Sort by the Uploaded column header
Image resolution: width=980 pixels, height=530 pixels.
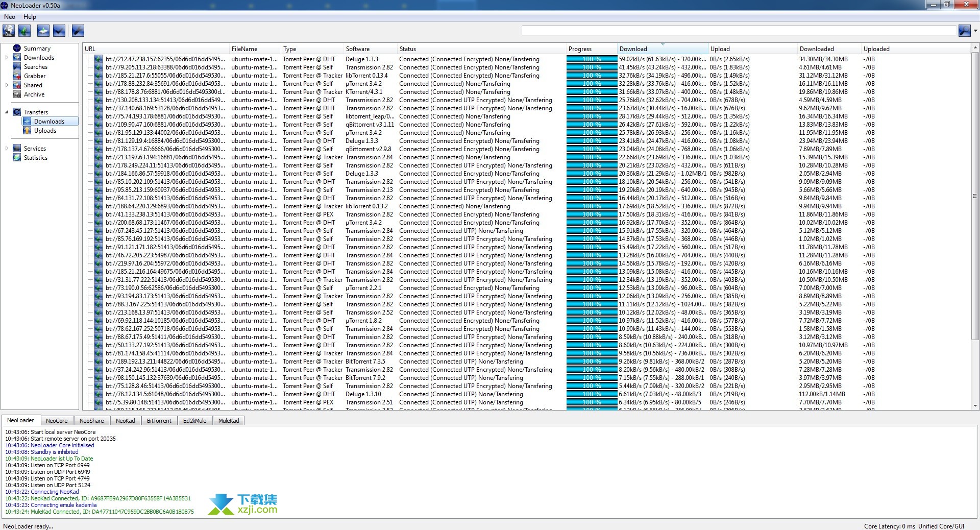coord(916,49)
